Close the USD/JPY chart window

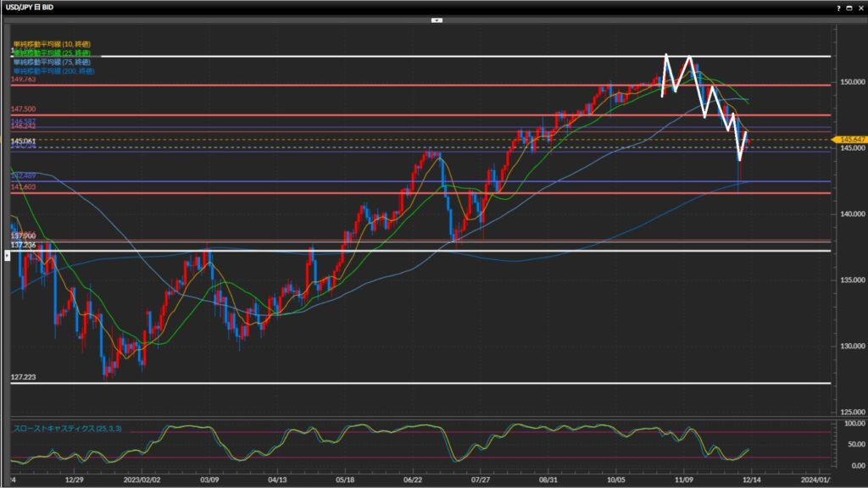861,7
